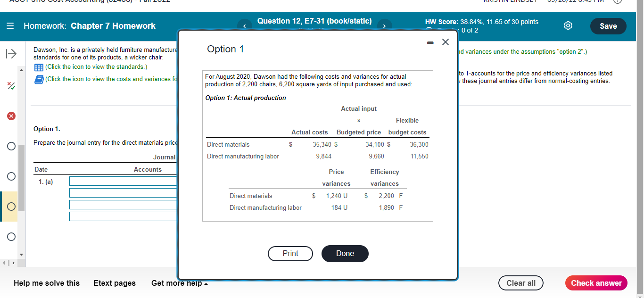Print the Option 1 data

click(290, 253)
